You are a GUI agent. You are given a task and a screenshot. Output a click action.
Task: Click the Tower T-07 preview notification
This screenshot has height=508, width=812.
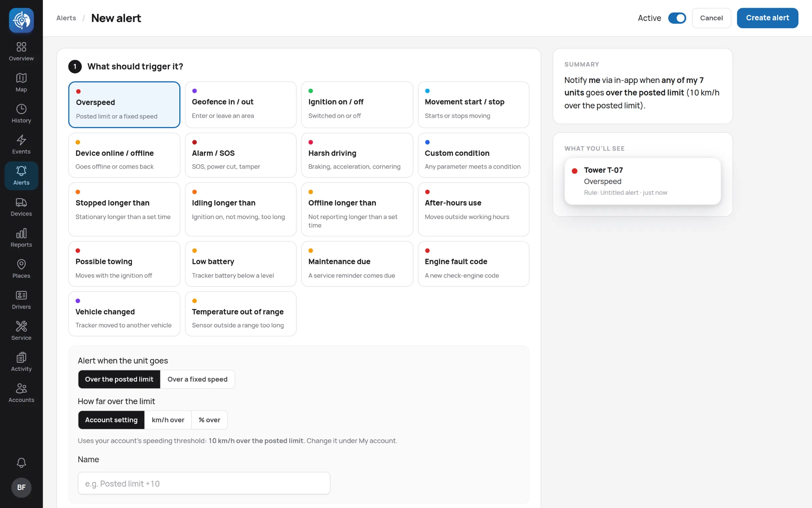tap(642, 181)
